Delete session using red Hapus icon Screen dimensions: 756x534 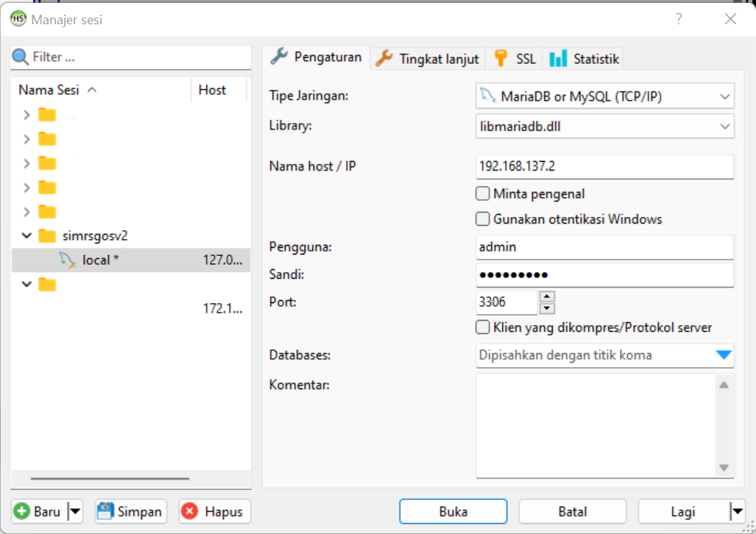pyautogui.click(x=190, y=511)
